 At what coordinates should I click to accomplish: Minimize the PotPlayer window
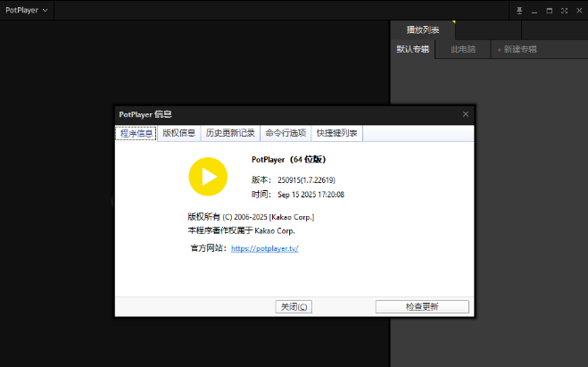coord(534,11)
